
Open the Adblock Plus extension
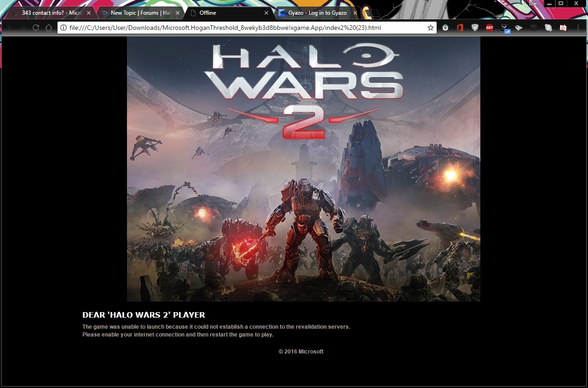(490, 28)
